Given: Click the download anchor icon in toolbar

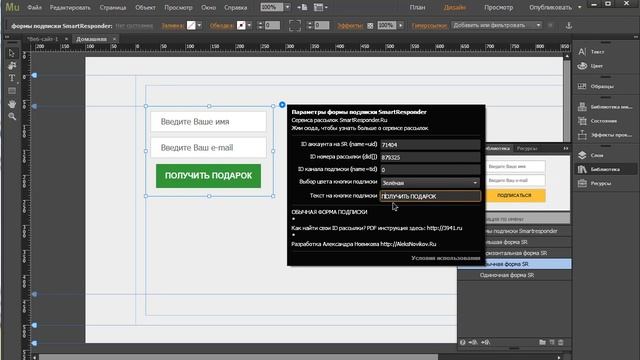Looking at the screenshot, I should click(569, 25).
